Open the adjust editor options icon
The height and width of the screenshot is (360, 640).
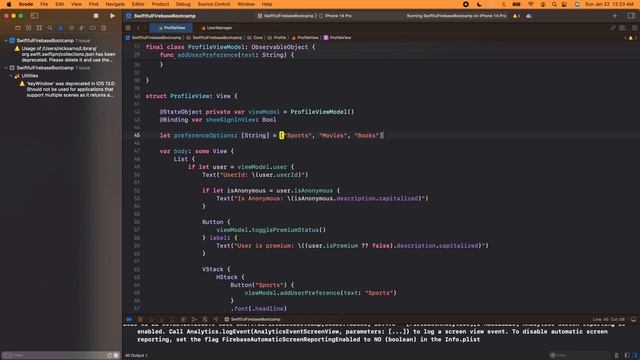click(623, 28)
